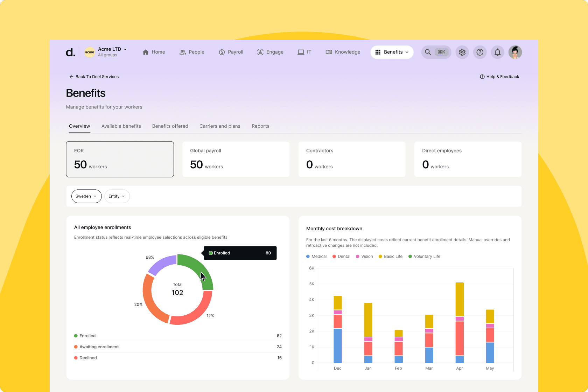Open the IT section icon
Viewport: 588px width, 392px height.
pyautogui.click(x=300, y=52)
